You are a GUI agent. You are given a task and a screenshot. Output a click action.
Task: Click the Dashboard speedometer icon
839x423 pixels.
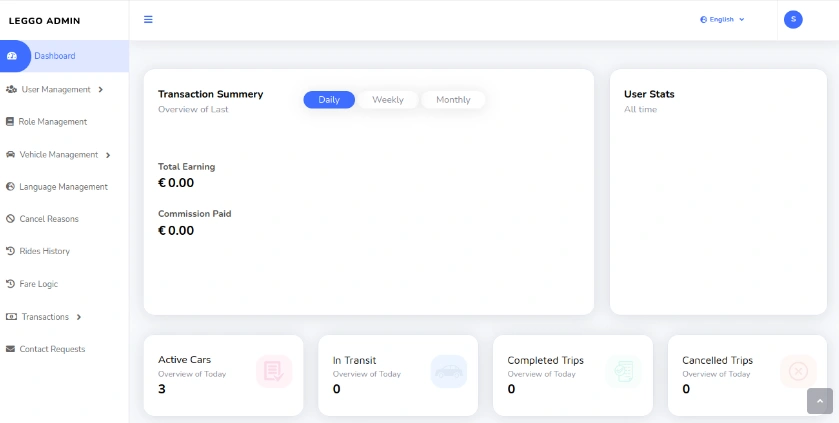12,56
